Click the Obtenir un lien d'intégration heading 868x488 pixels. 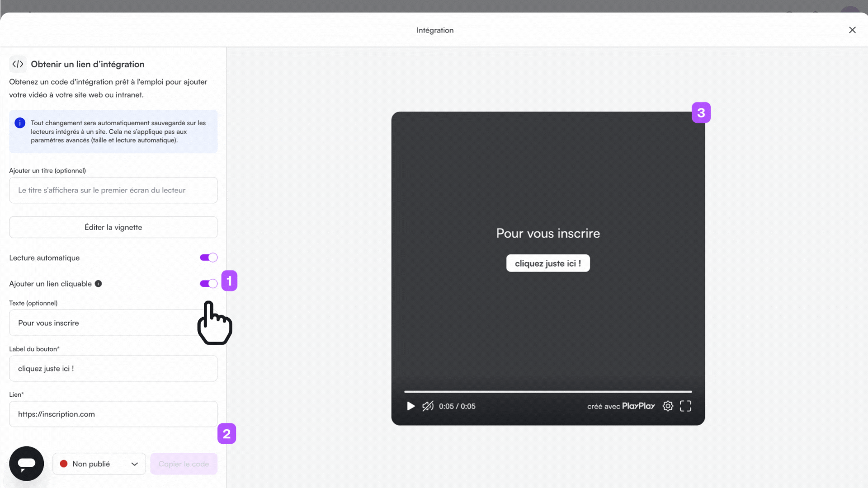88,64
